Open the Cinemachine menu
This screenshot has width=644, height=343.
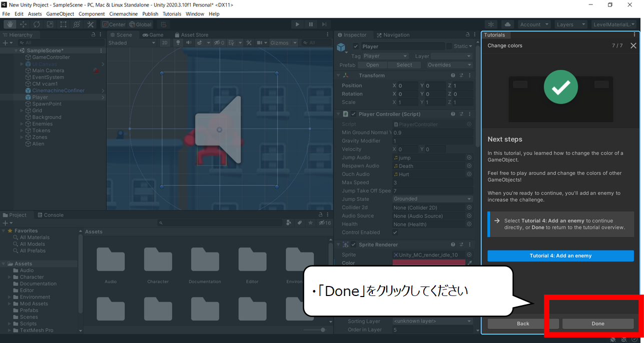[124, 14]
